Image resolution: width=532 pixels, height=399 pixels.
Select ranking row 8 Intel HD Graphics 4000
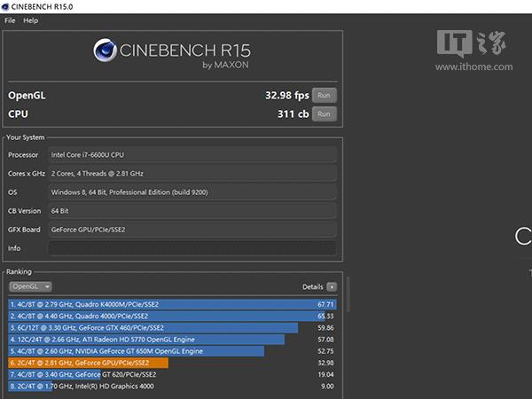pyautogui.click(x=172, y=387)
